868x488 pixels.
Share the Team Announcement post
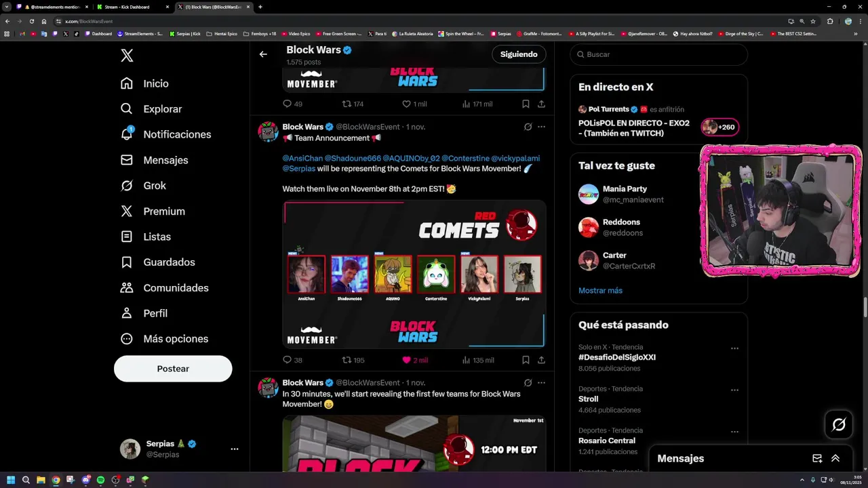pyautogui.click(x=541, y=360)
